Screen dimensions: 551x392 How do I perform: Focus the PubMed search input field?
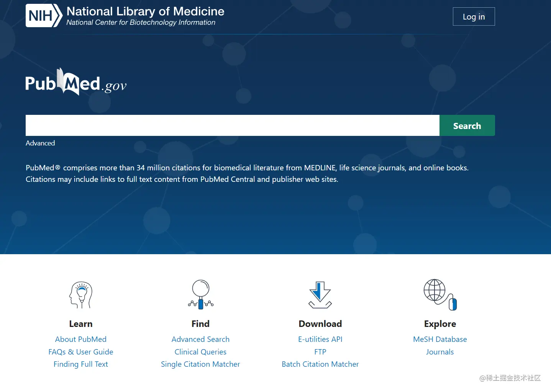pos(232,126)
